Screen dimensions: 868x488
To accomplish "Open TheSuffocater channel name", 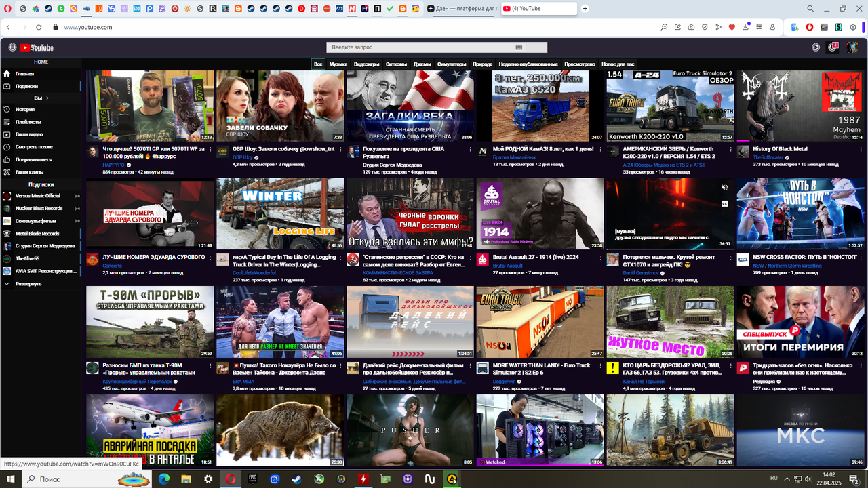I will [x=768, y=157].
